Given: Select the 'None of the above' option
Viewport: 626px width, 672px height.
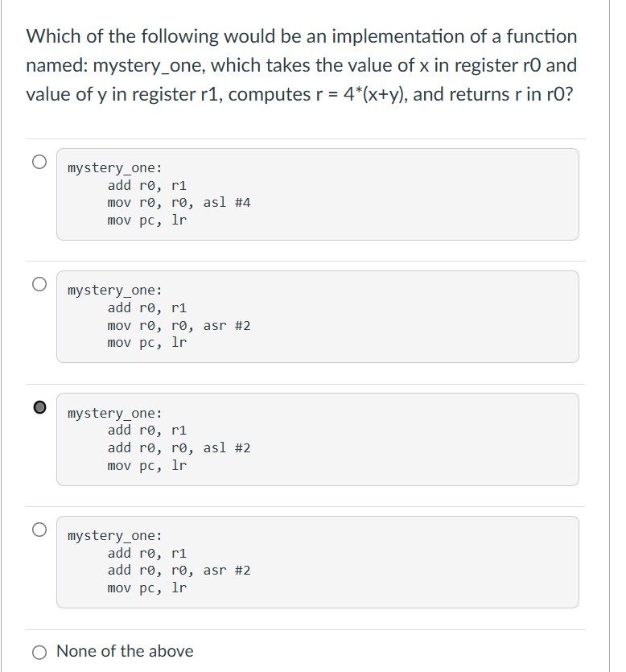Looking at the screenshot, I should [x=39, y=651].
